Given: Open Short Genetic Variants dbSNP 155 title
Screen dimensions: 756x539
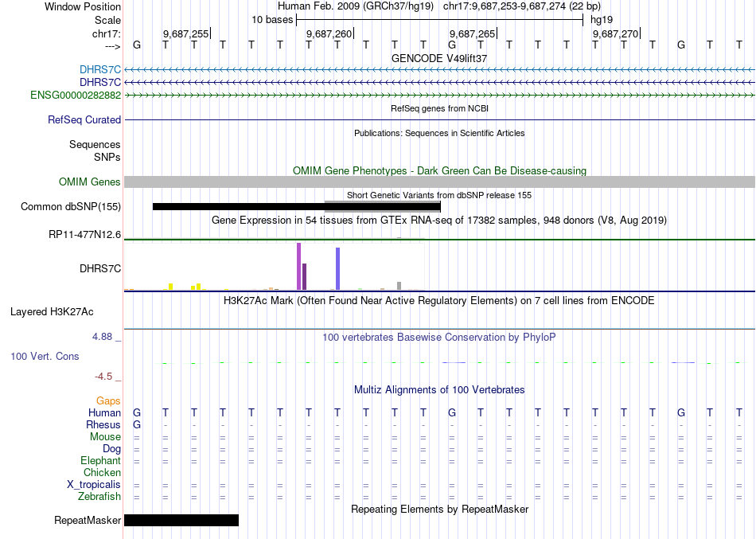Looking at the screenshot, I should pos(439,195).
